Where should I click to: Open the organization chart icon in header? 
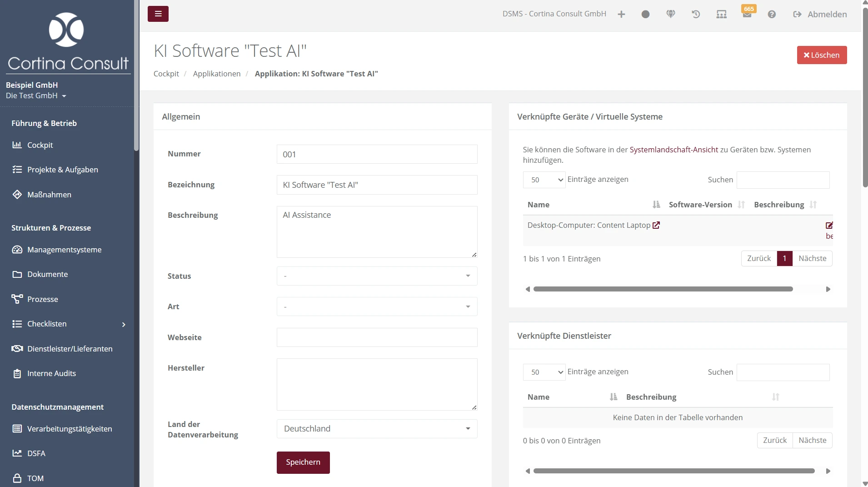click(x=721, y=14)
